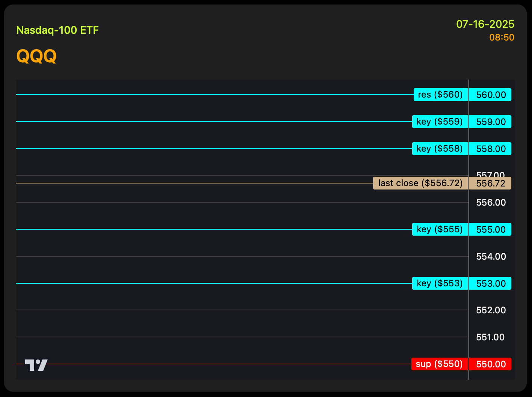532x397 pixels.
Task: Click the sup ($550) support label
Action: [x=439, y=364]
